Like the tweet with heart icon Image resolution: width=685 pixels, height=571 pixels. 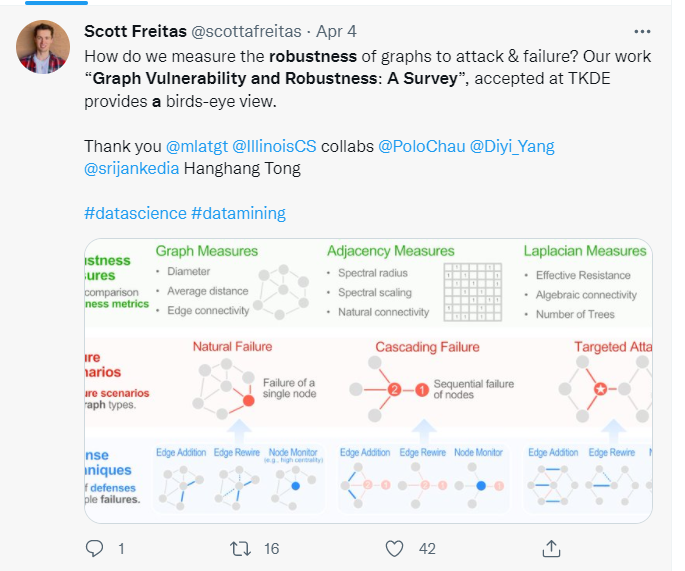point(395,548)
